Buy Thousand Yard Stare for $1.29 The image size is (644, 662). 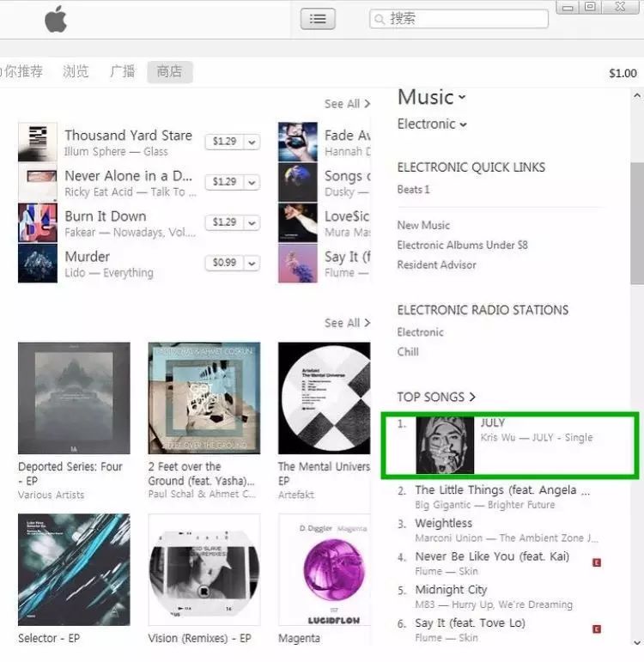click(225, 142)
